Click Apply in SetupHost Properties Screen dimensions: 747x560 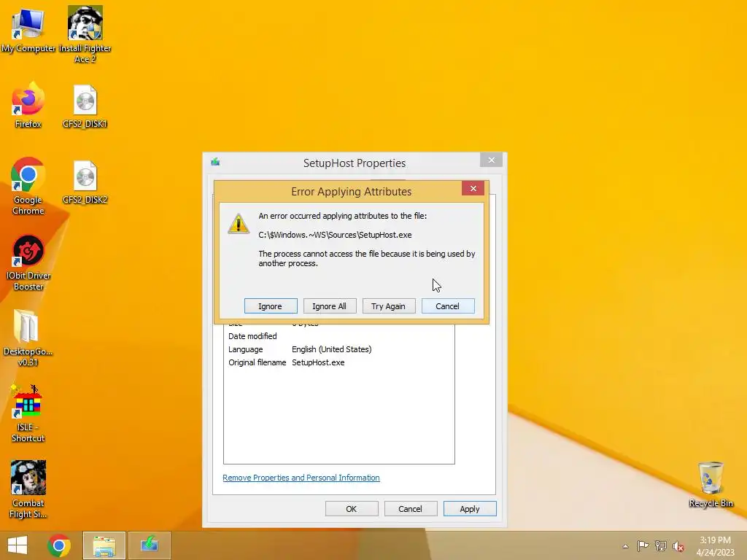[x=470, y=509]
